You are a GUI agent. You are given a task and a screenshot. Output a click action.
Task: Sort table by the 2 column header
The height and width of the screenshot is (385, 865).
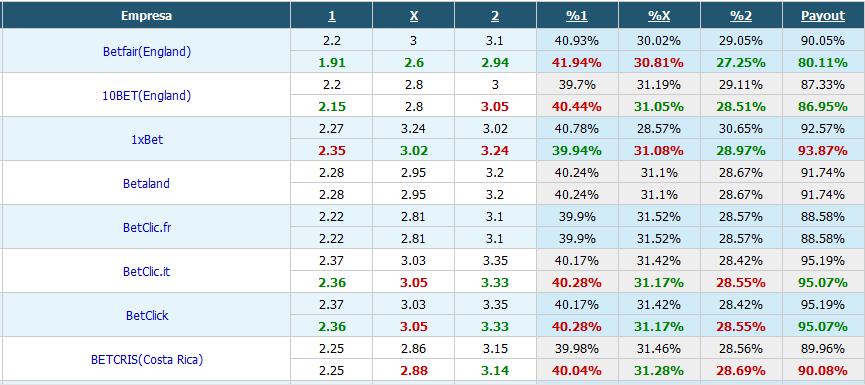pyautogui.click(x=495, y=16)
